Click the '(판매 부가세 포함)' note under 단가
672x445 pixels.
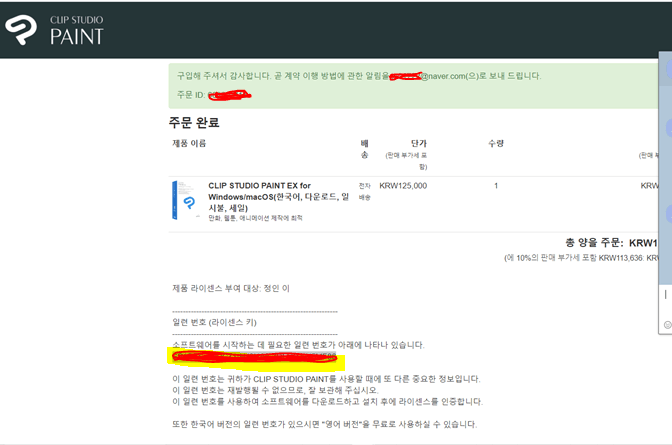406,161
